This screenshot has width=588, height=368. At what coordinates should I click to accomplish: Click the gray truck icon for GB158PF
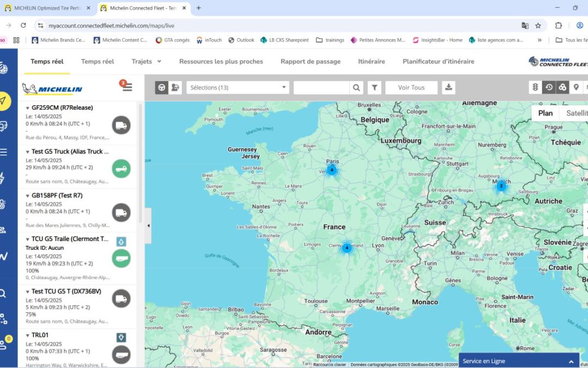click(x=121, y=213)
